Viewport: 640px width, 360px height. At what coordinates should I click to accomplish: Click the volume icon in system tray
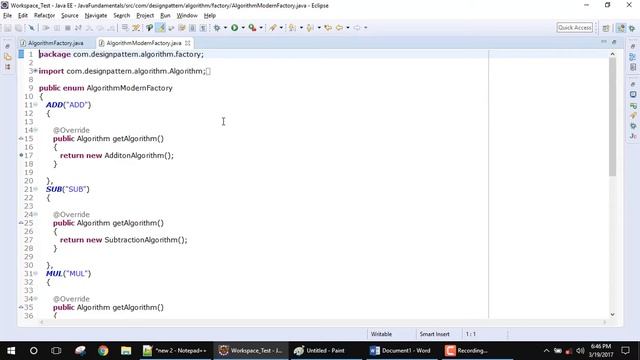coord(580,351)
